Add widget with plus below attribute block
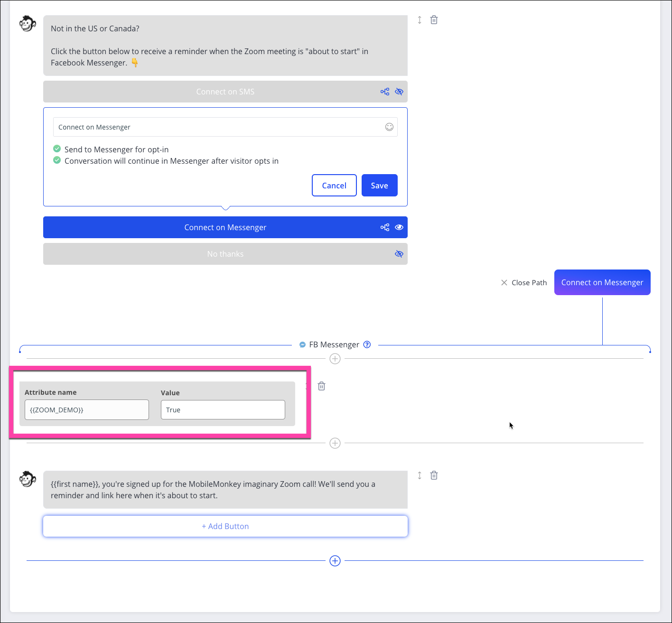This screenshot has width=672, height=623. (x=335, y=443)
